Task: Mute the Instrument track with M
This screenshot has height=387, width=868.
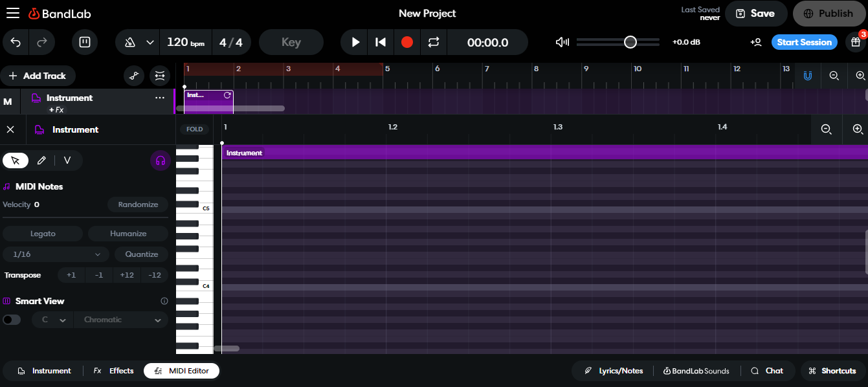Action: click(8, 102)
